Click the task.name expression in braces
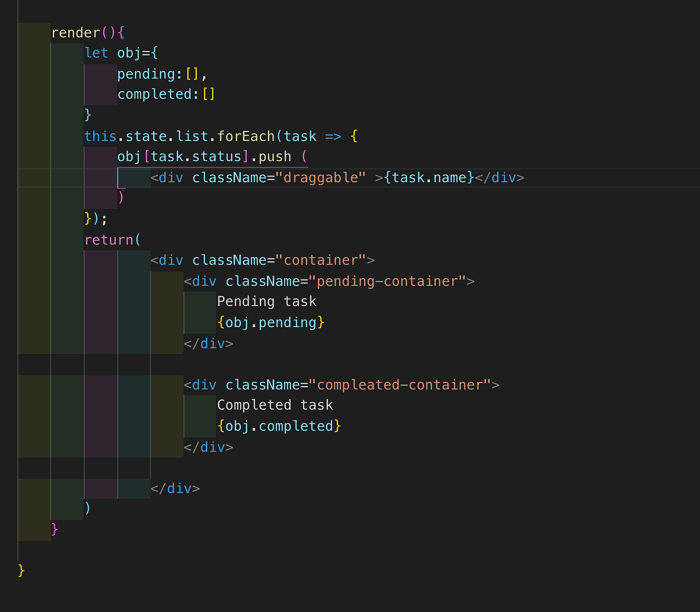 pyautogui.click(x=428, y=177)
